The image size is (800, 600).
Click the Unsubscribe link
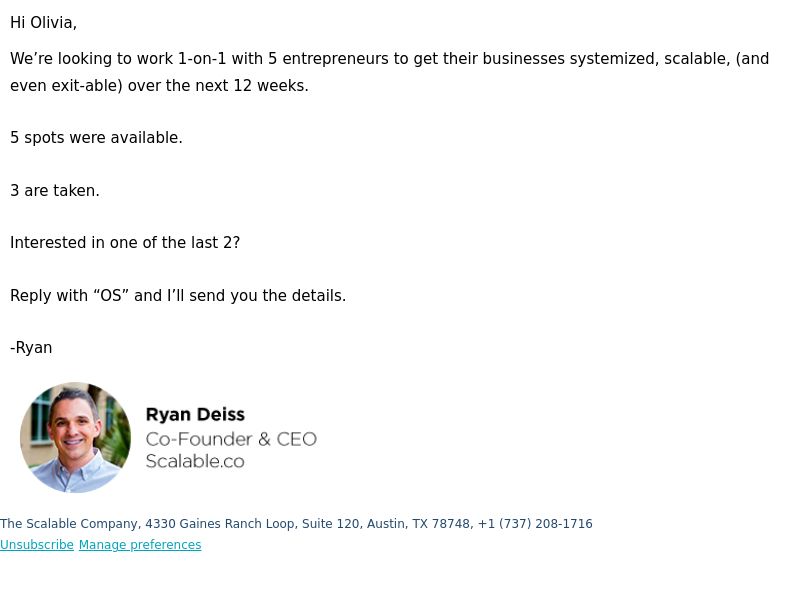click(37, 545)
